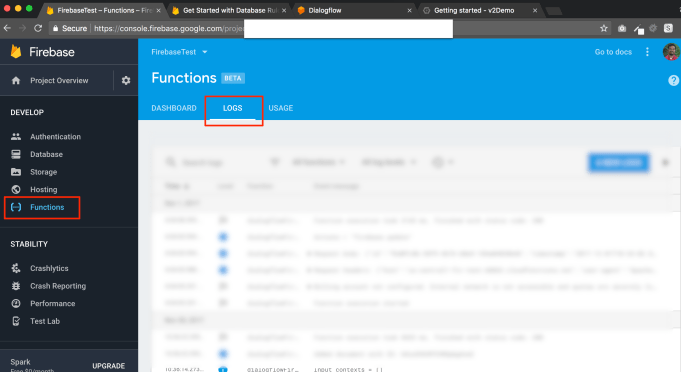Open Test Lab in the sidebar
Screen dimensions: 681x372
coord(45,321)
